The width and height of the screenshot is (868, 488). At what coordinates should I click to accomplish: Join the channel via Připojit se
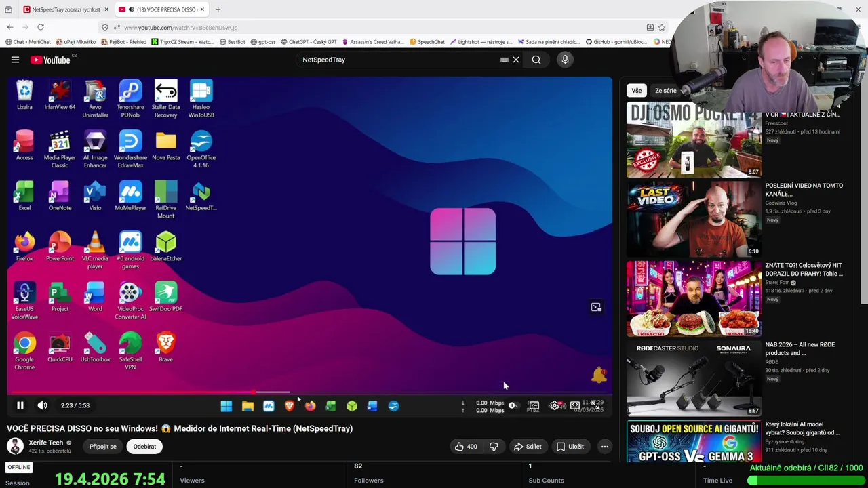click(x=103, y=446)
